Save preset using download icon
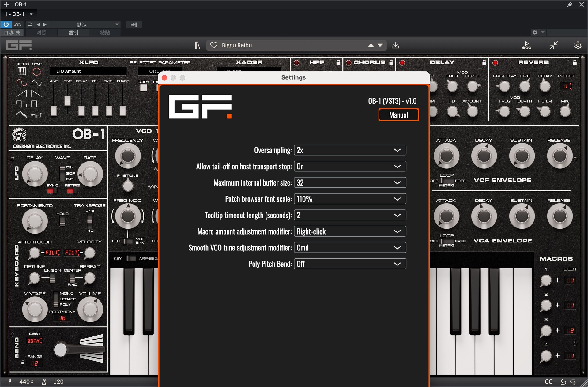588x387 pixels. pos(395,45)
